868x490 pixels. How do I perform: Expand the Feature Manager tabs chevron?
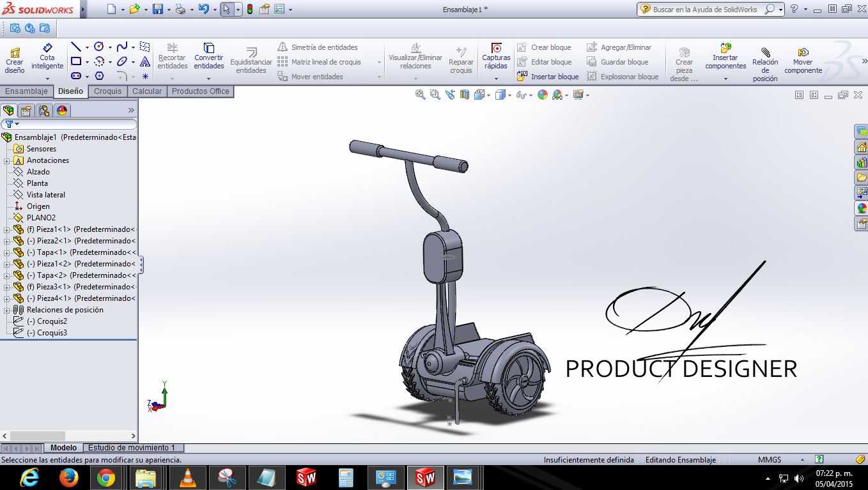coord(131,111)
